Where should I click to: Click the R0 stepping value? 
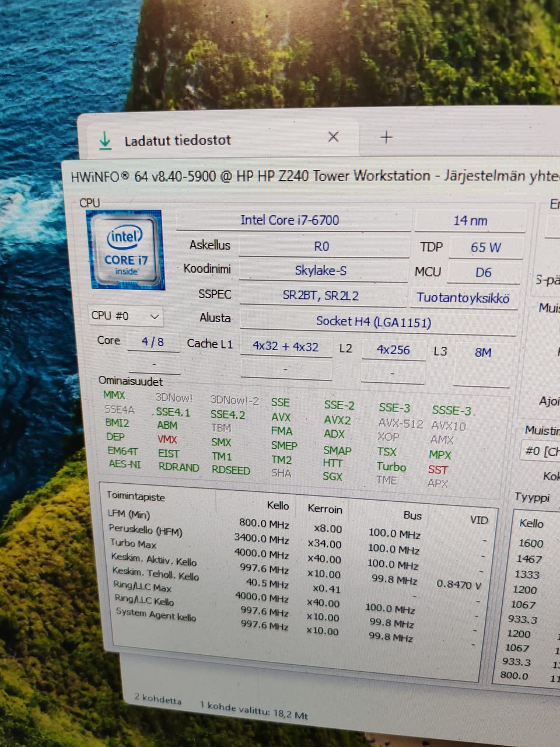coord(323,246)
